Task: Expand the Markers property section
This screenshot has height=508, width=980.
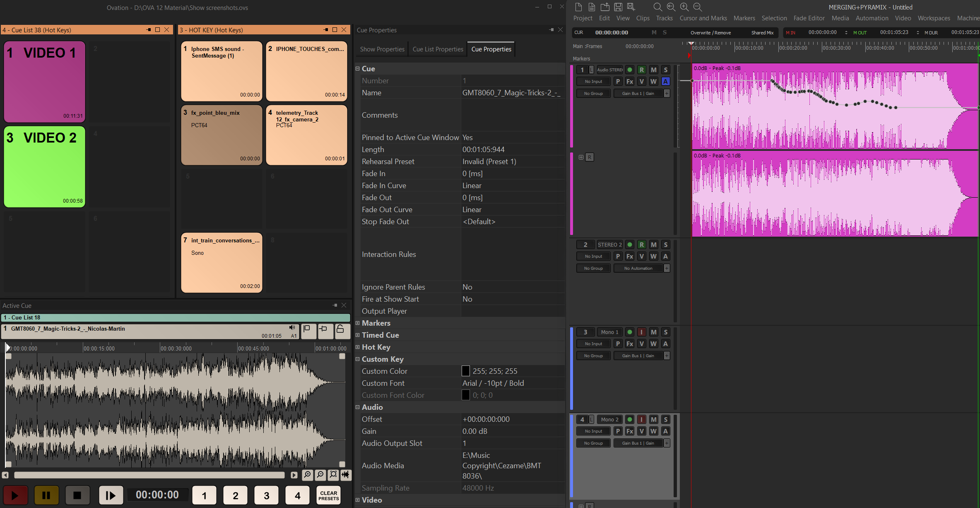Action: coord(358,323)
